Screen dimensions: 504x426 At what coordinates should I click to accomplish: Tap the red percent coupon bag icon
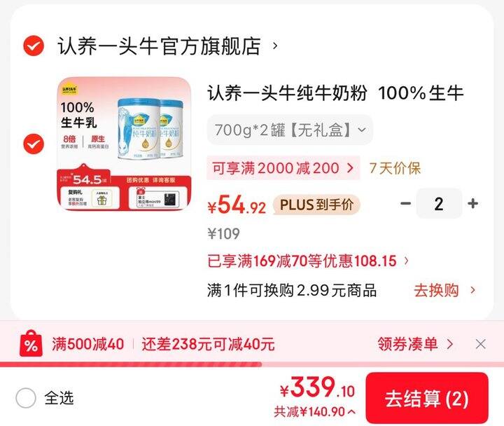(x=31, y=343)
